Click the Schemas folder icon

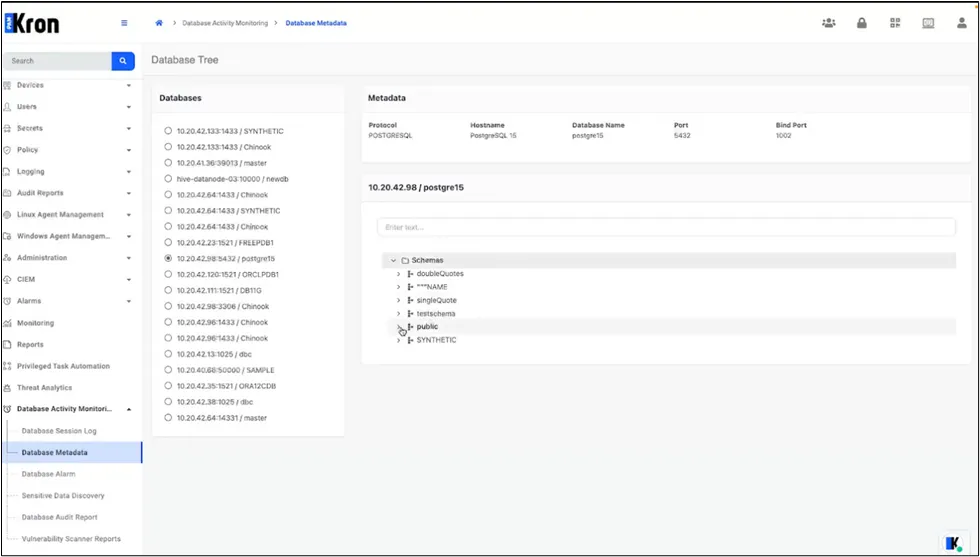[x=405, y=260]
